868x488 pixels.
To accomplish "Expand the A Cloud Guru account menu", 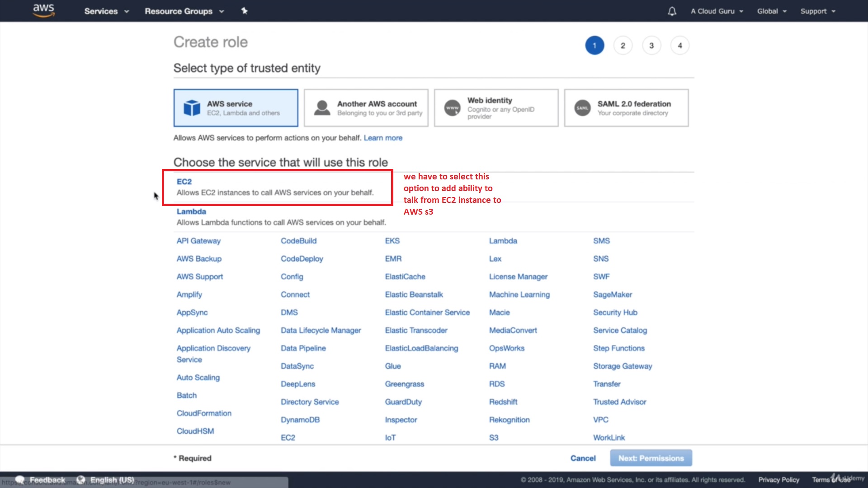I will [x=717, y=11].
